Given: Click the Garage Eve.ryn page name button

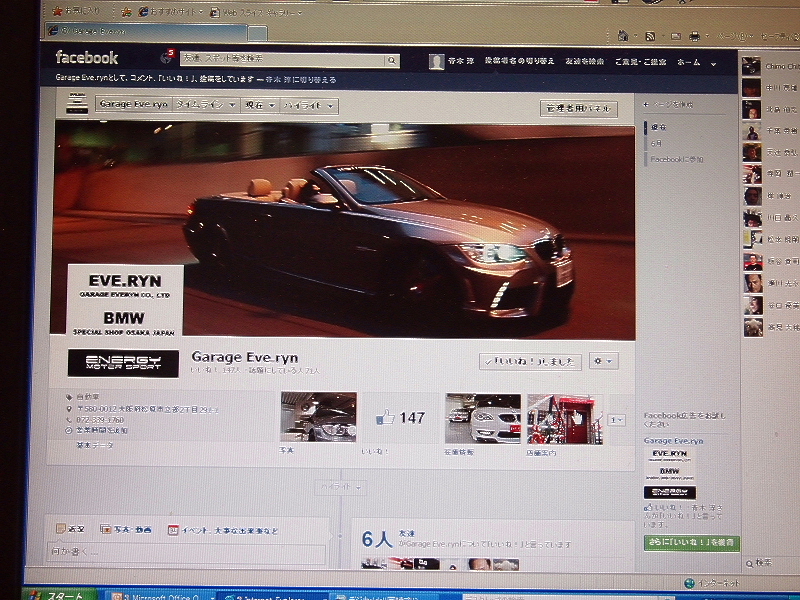Looking at the screenshot, I should coord(134,104).
